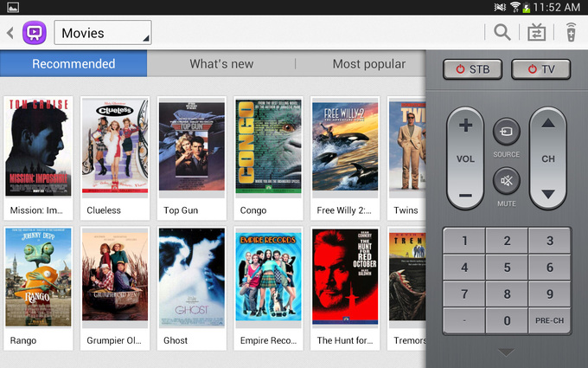Select the 'Ghost' title text
The height and width of the screenshot is (368, 588).
[x=176, y=340]
